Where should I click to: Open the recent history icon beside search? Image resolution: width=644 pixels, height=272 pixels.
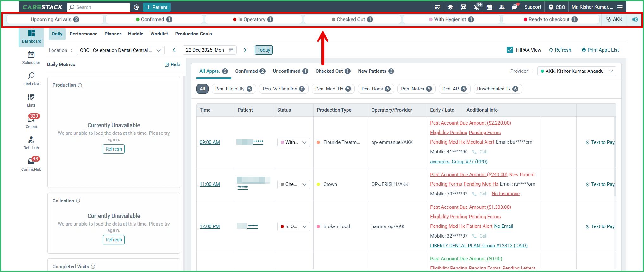(x=136, y=7)
